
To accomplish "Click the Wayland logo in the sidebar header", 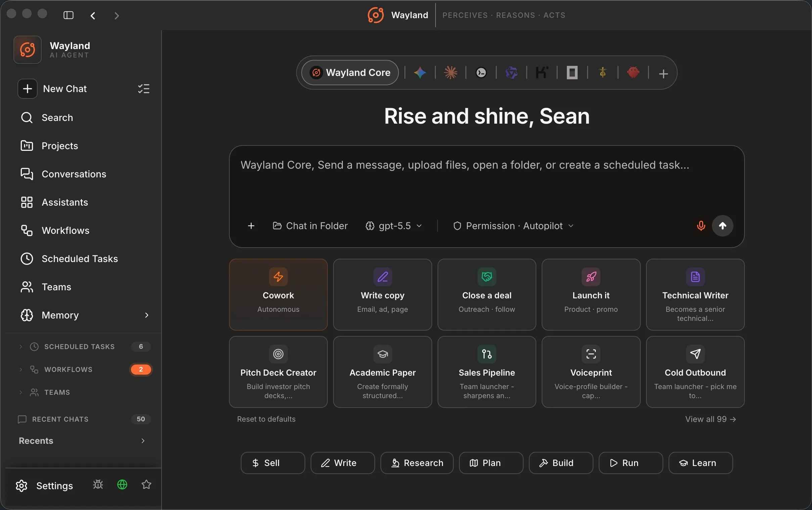I will [27, 50].
